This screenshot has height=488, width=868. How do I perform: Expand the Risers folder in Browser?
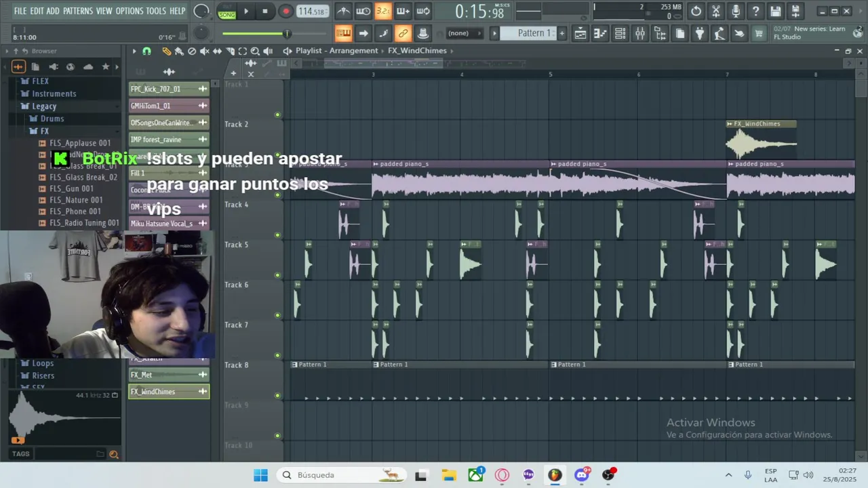coord(43,375)
